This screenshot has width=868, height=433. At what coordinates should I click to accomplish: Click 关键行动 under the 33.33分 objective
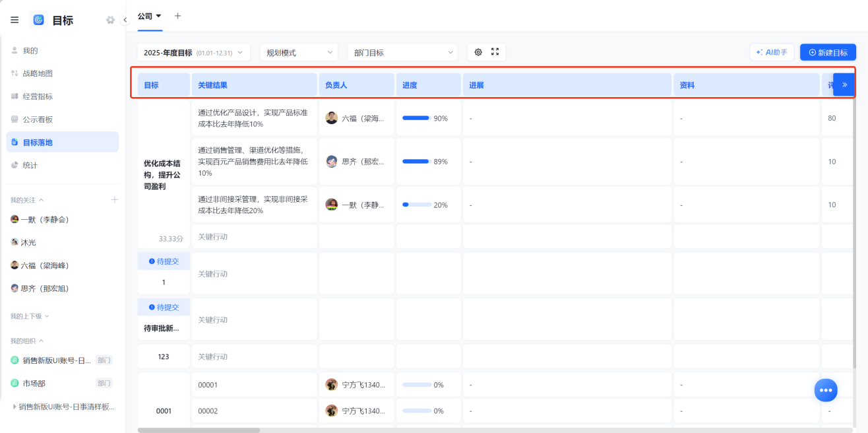click(x=212, y=236)
